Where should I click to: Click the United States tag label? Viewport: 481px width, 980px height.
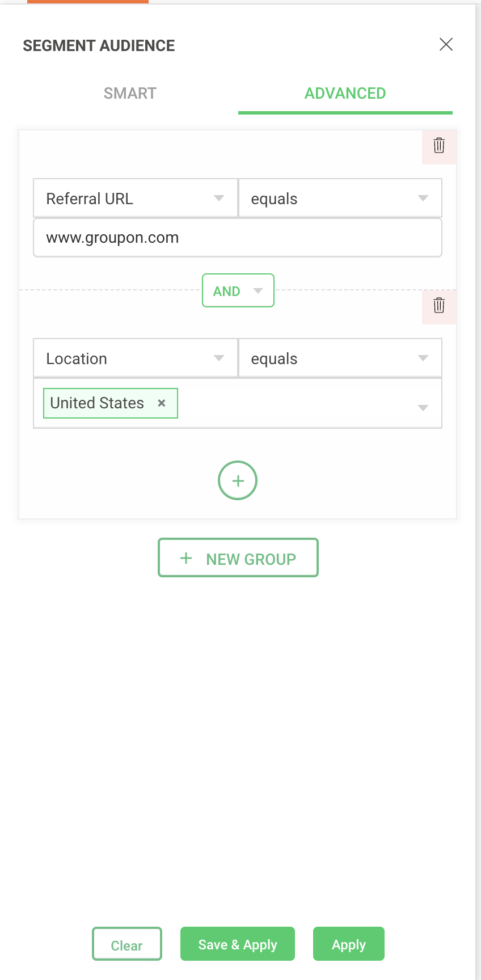click(97, 403)
